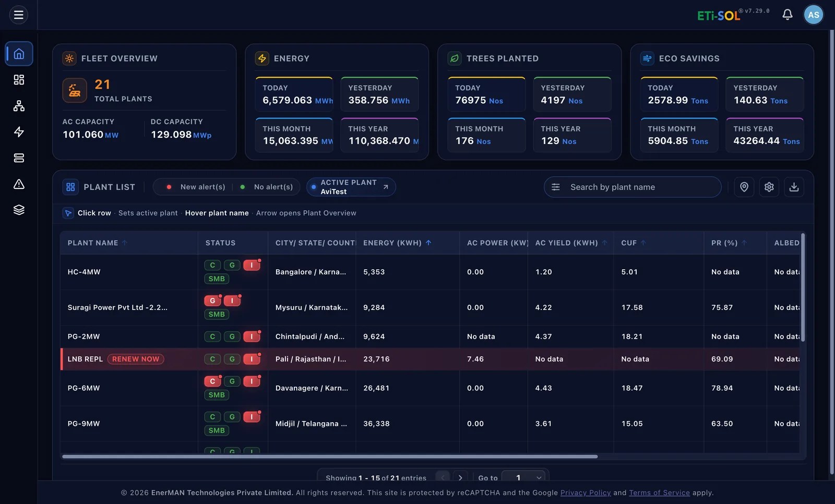Screen dimensions: 835x504
Task: Click the Trees Planted This Year card
Action: tap(572, 135)
